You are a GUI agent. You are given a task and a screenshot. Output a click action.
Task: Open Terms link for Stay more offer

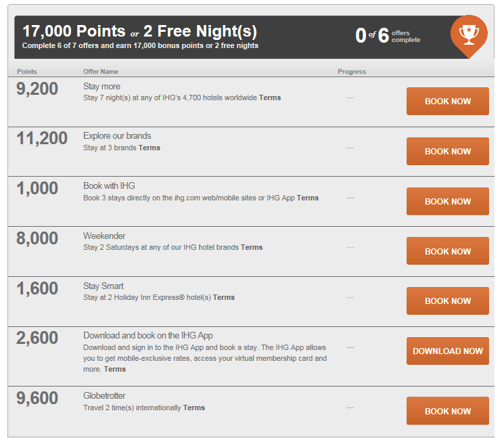tap(270, 97)
